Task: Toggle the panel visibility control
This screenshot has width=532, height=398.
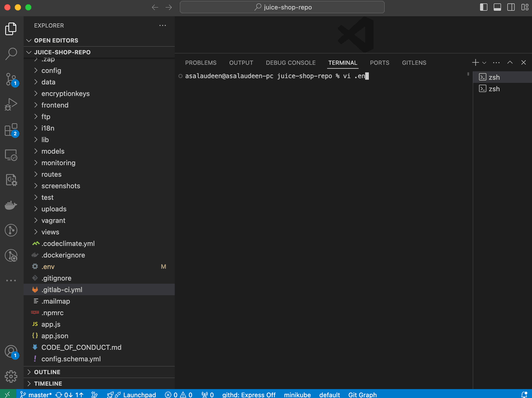Action: click(x=496, y=7)
